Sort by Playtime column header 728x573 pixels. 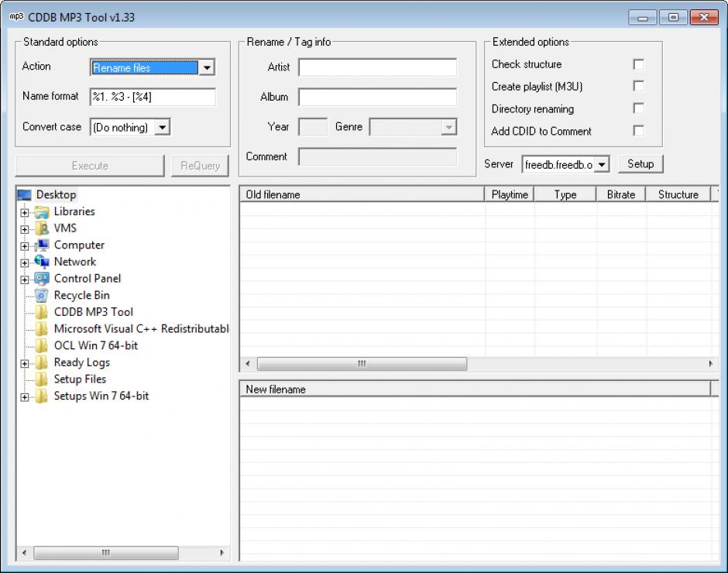pyautogui.click(x=510, y=194)
